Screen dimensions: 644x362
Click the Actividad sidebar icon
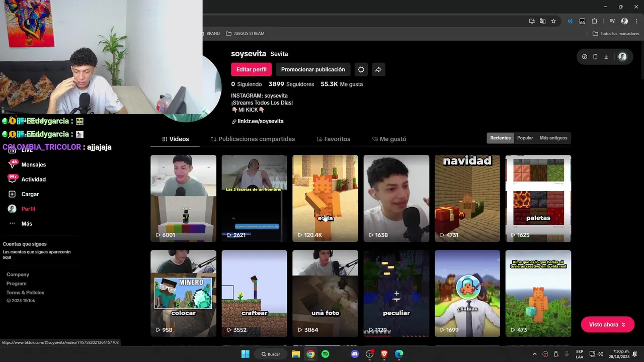point(13,179)
